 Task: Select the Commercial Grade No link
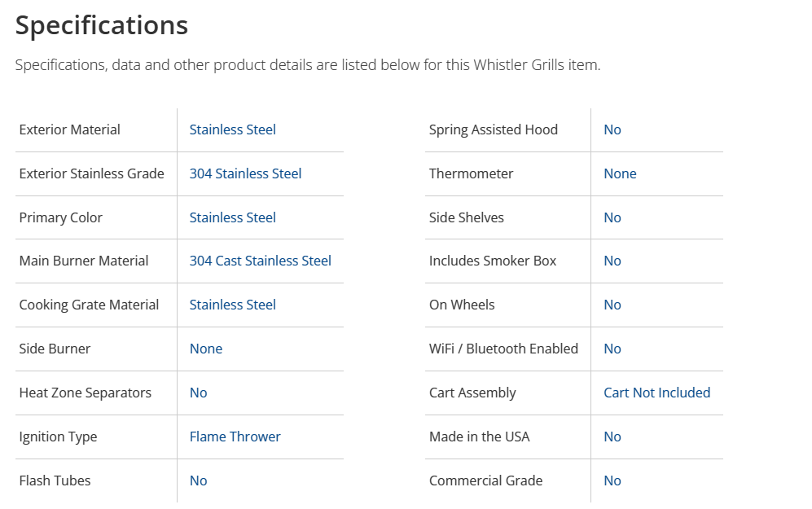click(612, 480)
